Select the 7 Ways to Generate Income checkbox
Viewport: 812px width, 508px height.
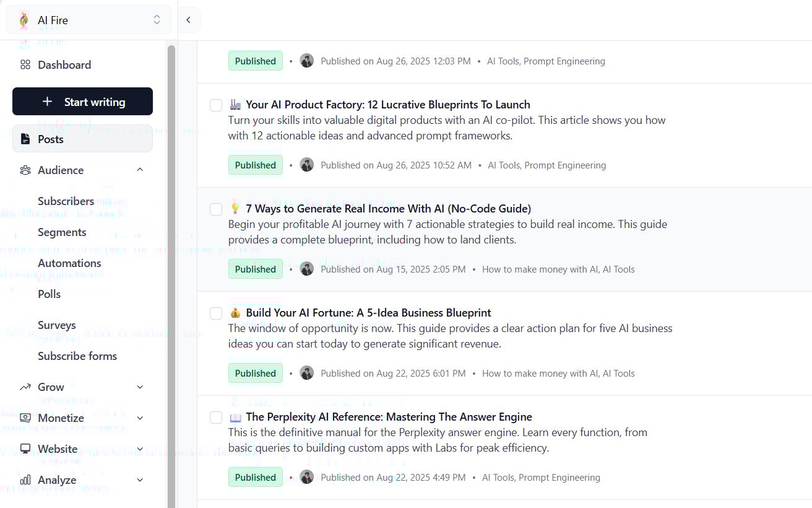pyautogui.click(x=216, y=209)
